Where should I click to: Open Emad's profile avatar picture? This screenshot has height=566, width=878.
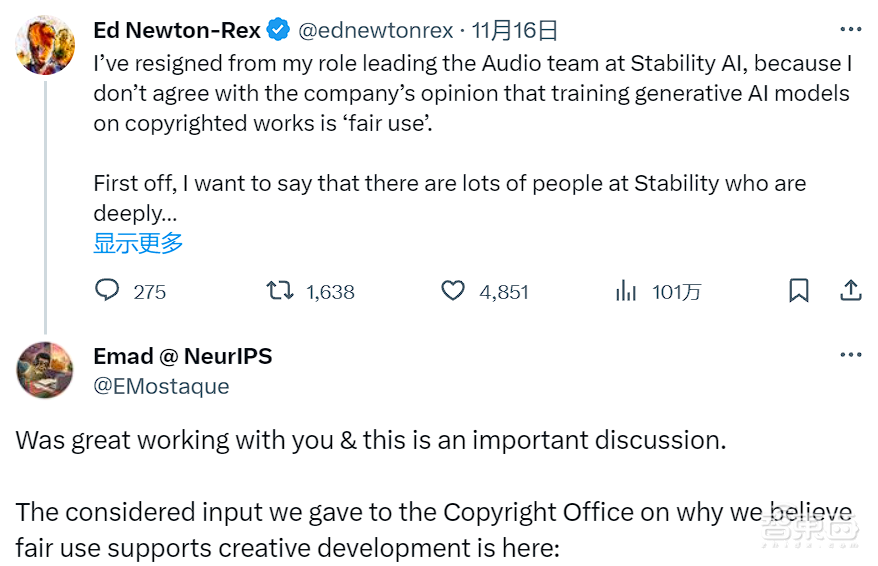click(x=45, y=369)
